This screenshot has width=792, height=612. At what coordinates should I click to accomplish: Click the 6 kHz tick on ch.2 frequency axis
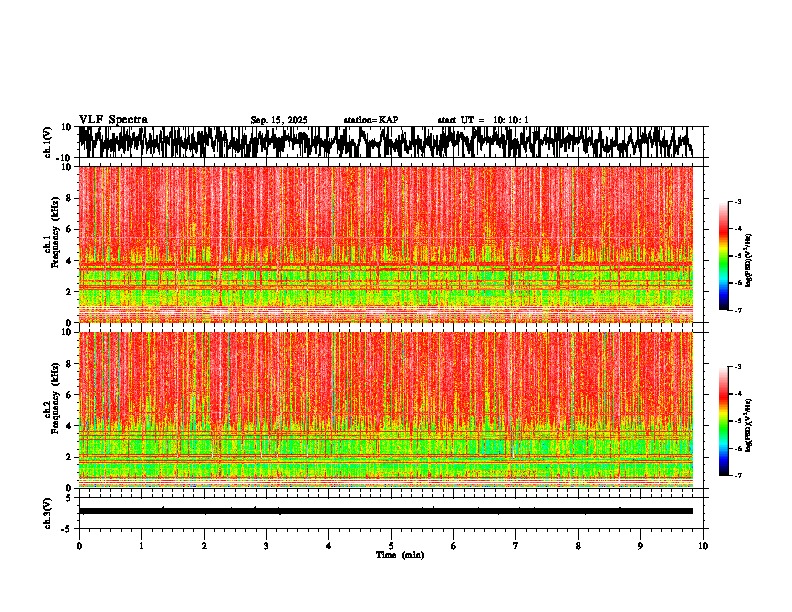pyautogui.click(x=71, y=395)
